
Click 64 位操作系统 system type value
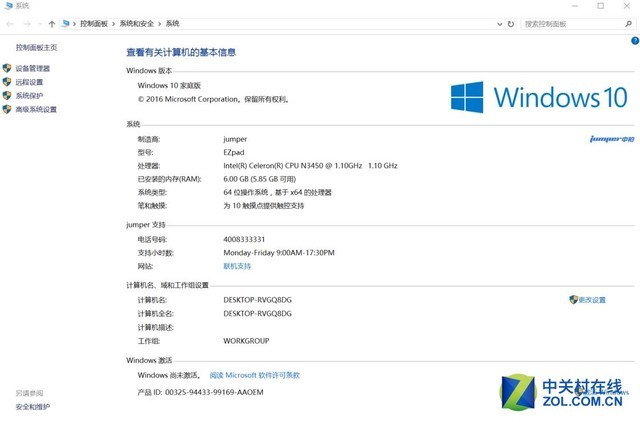pyautogui.click(x=278, y=192)
